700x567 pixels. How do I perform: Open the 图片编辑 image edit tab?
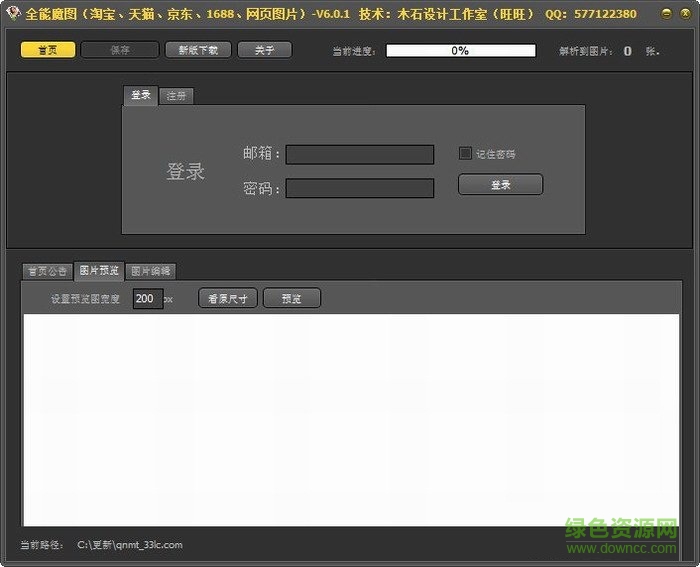click(151, 271)
